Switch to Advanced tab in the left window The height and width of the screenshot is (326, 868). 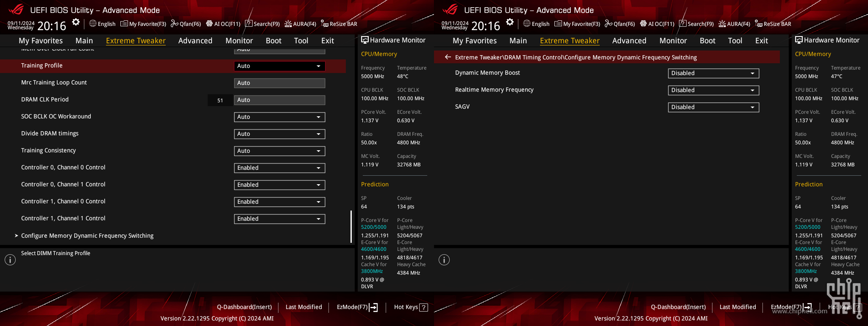[x=195, y=41]
